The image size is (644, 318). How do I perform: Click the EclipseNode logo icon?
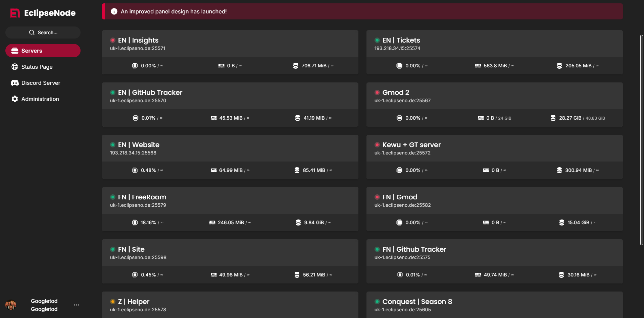tap(15, 13)
